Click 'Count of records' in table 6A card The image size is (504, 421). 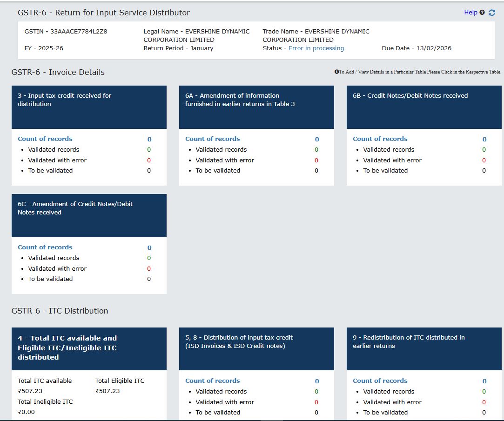[x=213, y=139]
